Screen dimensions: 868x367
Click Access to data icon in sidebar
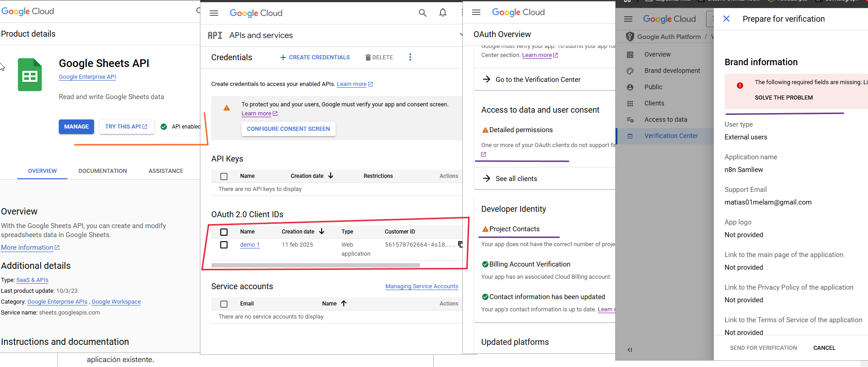(x=630, y=119)
